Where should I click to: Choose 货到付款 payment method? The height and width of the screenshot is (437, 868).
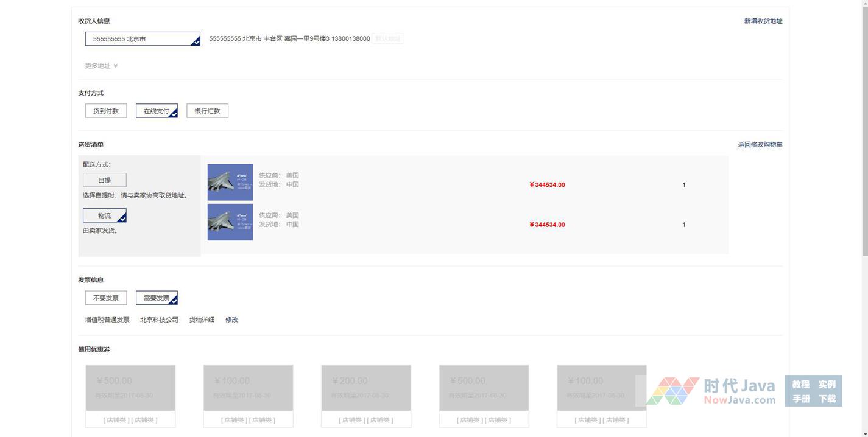coord(106,111)
